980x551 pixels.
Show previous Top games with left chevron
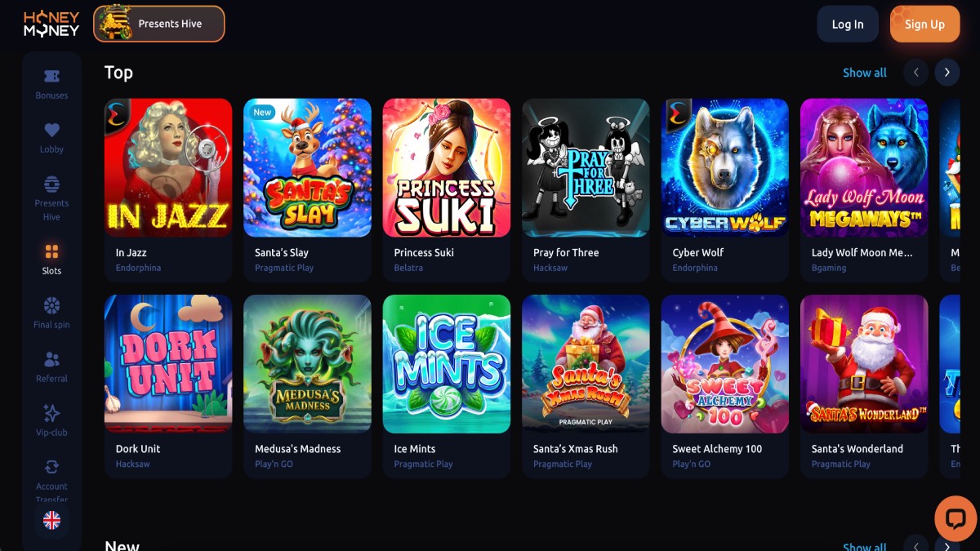(x=916, y=72)
